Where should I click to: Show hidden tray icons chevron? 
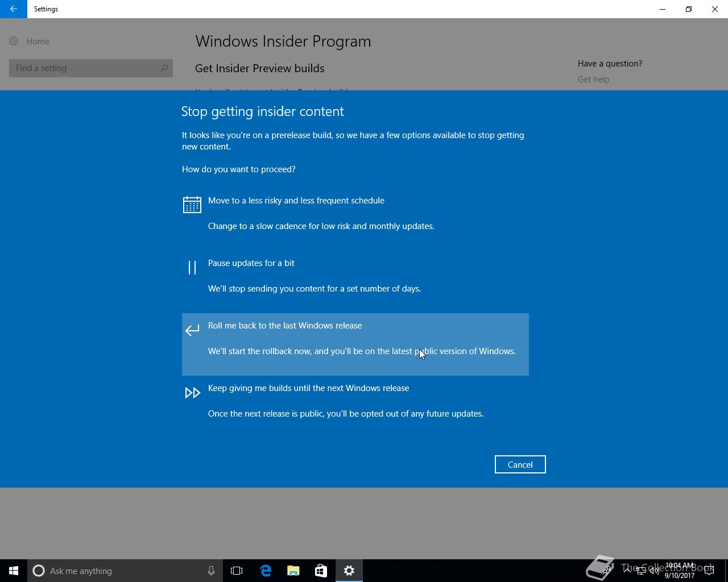point(627,571)
